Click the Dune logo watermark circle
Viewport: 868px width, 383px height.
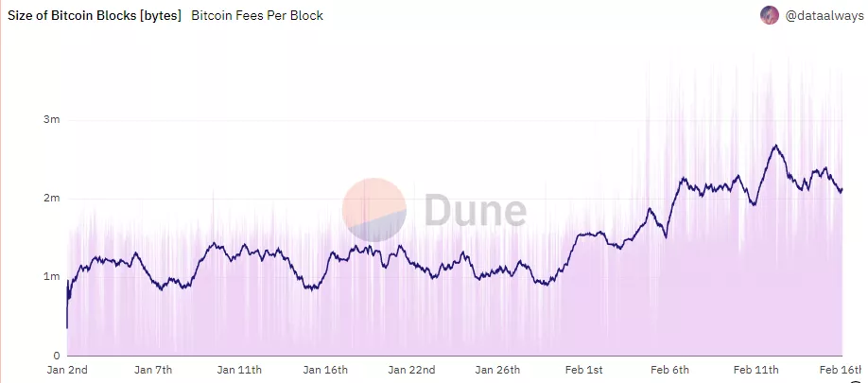pos(373,209)
